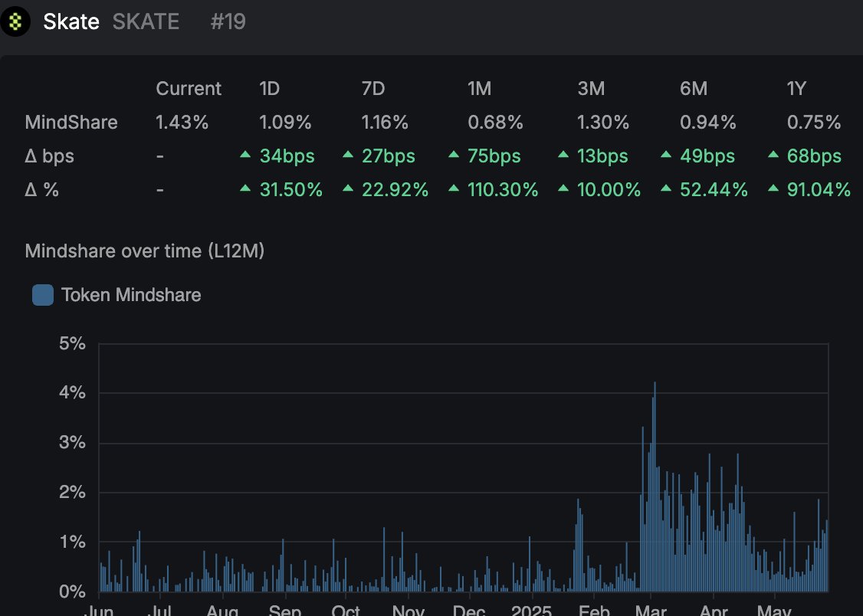This screenshot has width=863, height=616.
Task: Select the Current column header
Action: click(x=189, y=89)
